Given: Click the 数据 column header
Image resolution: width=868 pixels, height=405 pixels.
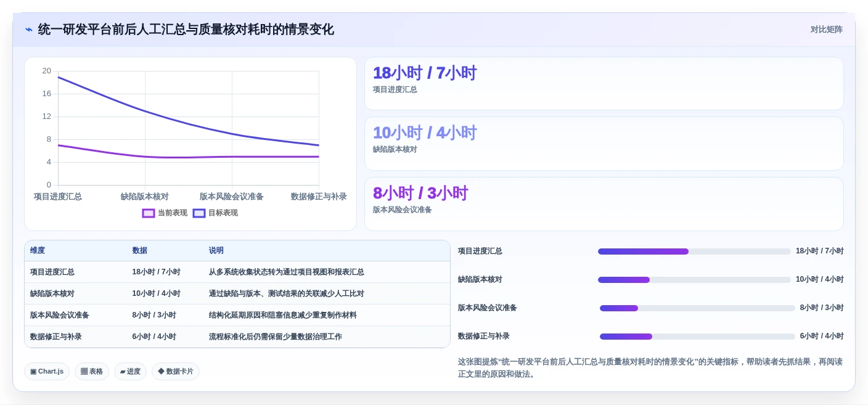Looking at the screenshot, I should pos(140,250).
